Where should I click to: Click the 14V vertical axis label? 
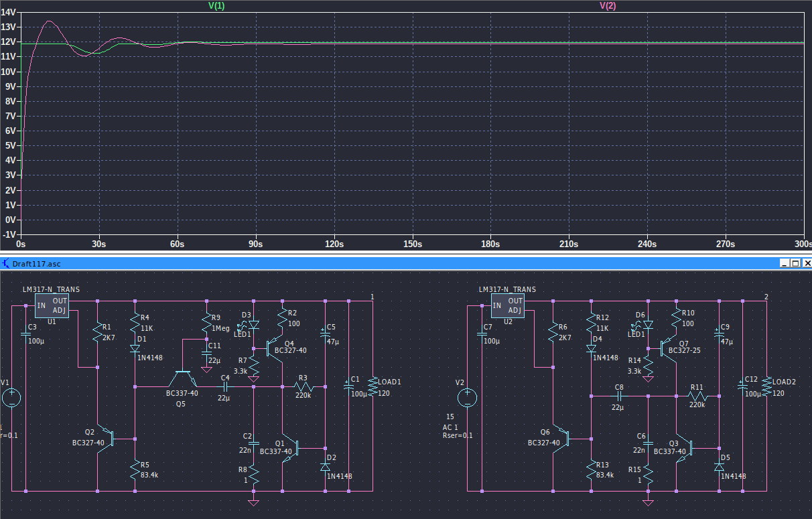[8, 12]
